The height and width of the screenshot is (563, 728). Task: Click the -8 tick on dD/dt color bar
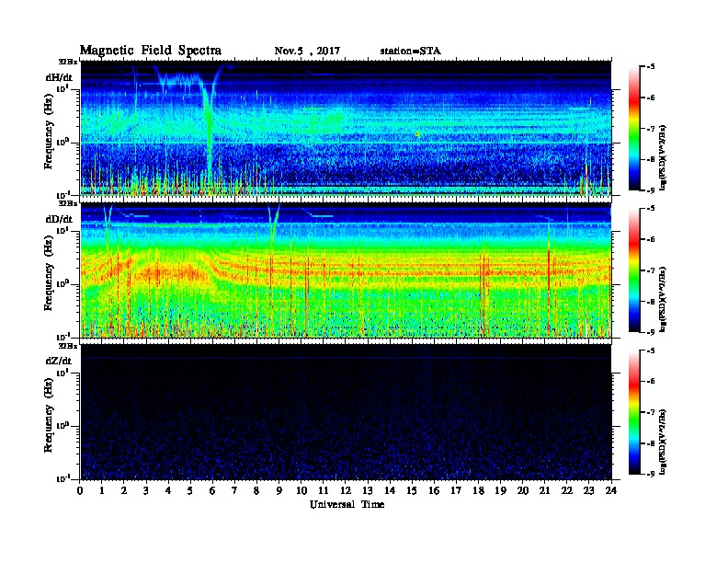pyautogui.click(x=650, y=302)
